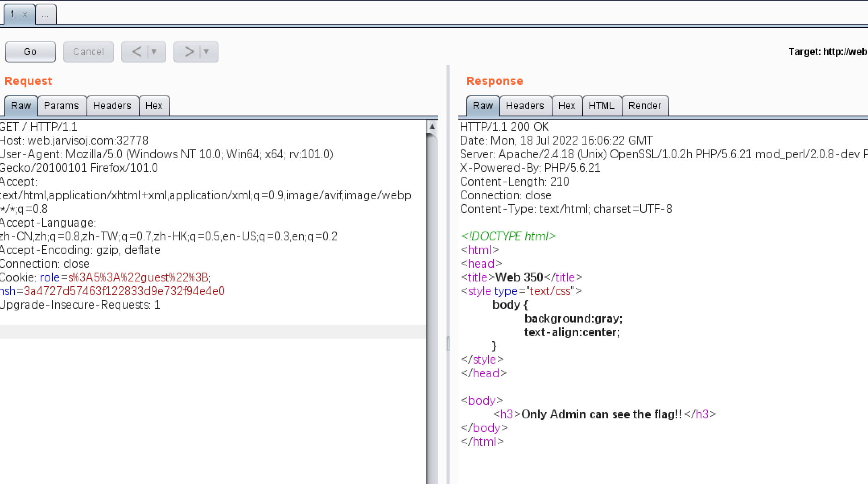Click the 'text-align:center;' CSS line
868x484 pixels.
(572, 332)
